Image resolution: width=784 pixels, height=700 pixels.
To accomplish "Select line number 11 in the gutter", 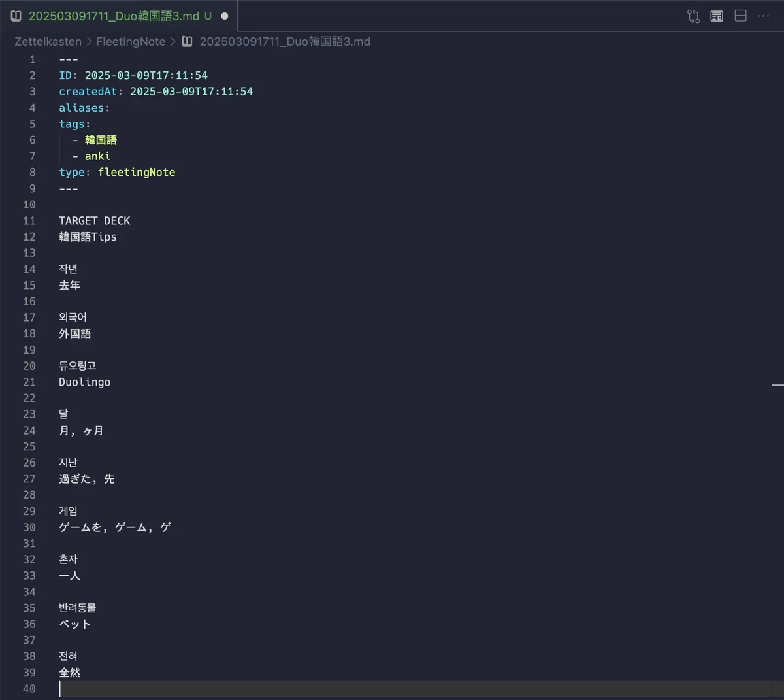I will point(29,221).
